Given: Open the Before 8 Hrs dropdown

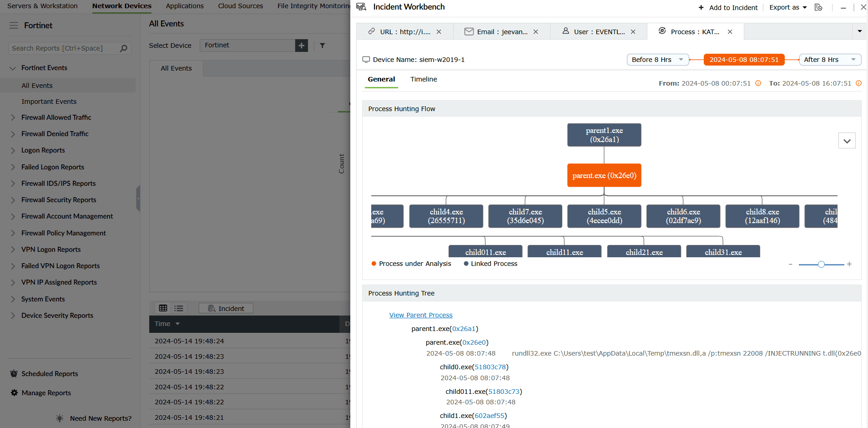Looking at the screenshot, I should (657, 59).
